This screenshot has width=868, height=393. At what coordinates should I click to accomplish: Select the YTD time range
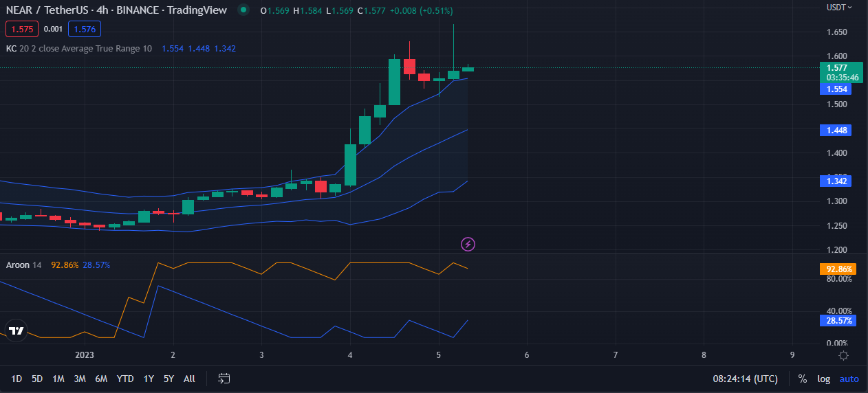(x=125, y=379)
